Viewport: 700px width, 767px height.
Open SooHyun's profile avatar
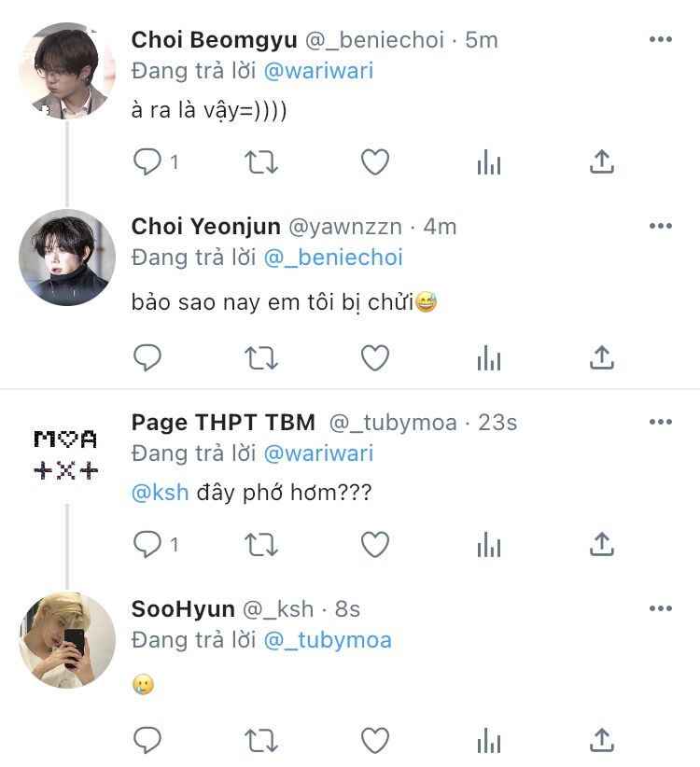pyautogui.click(x=66, y=640)
